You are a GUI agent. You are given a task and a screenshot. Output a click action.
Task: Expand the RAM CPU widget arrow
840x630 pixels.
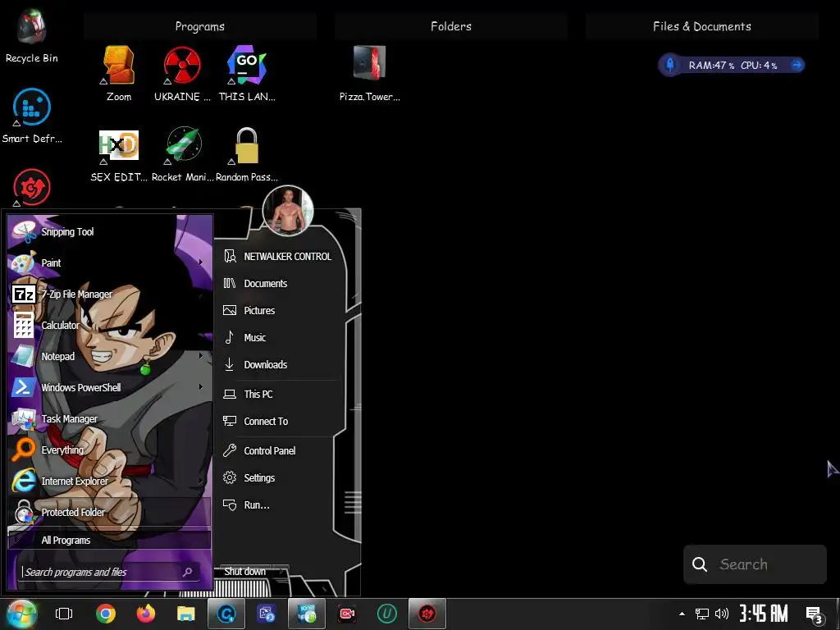pyautogui.click(x=797, y=65)
